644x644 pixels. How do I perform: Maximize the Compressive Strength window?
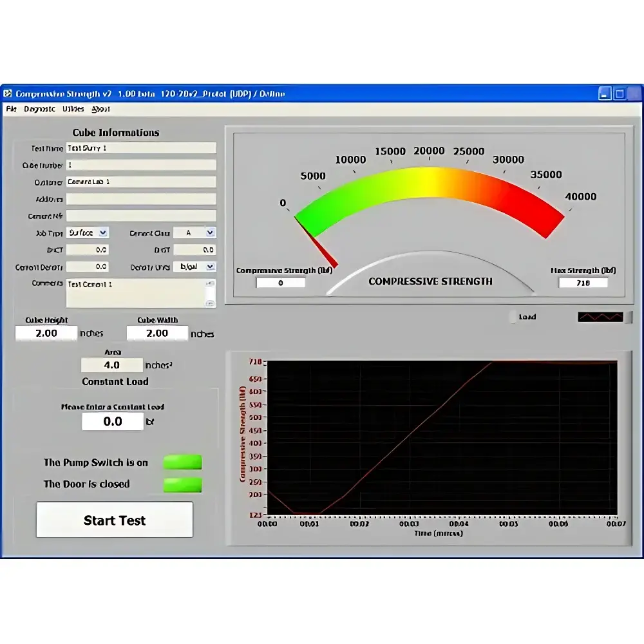619,94
